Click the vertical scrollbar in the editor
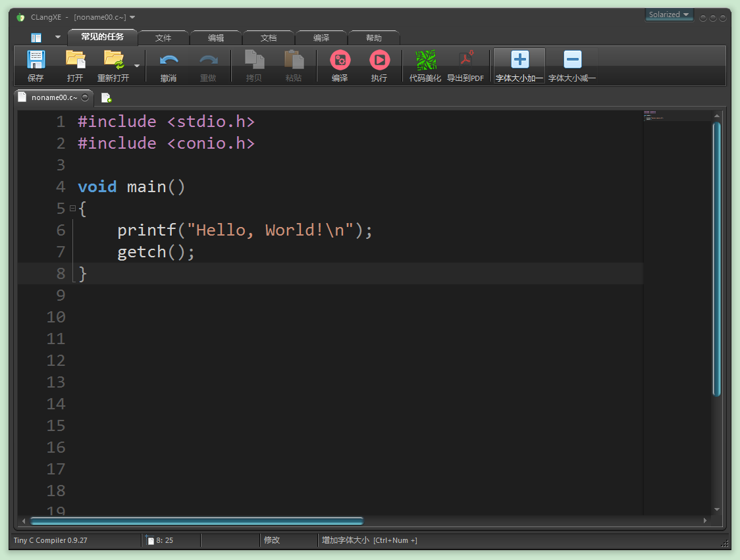 717,259
